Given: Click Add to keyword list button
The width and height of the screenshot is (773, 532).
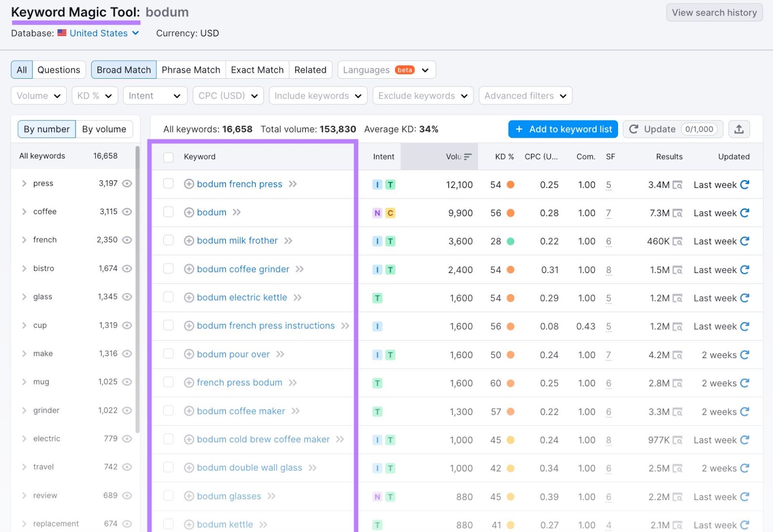Looking at the screenshot, I should [x=563, y=129].
